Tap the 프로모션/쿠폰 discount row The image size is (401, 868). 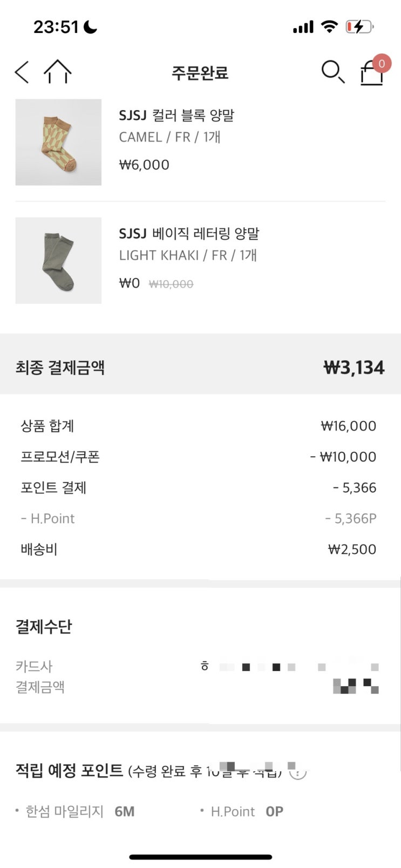(199, 457)
